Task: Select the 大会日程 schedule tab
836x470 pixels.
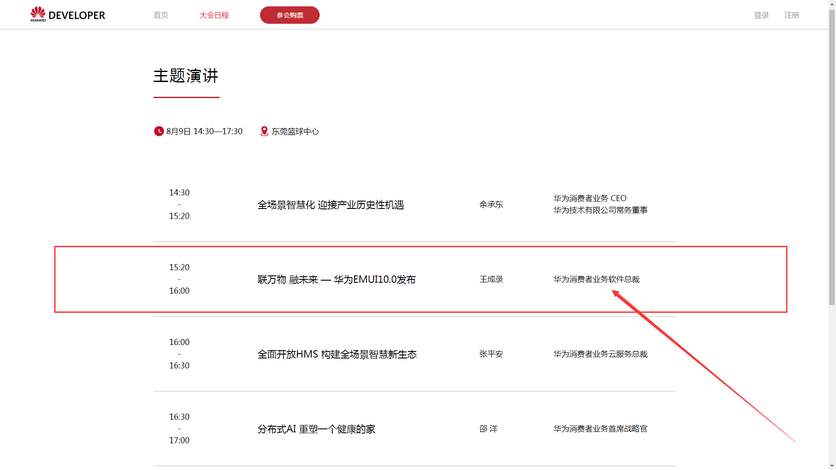Action: tap(214, 15)
